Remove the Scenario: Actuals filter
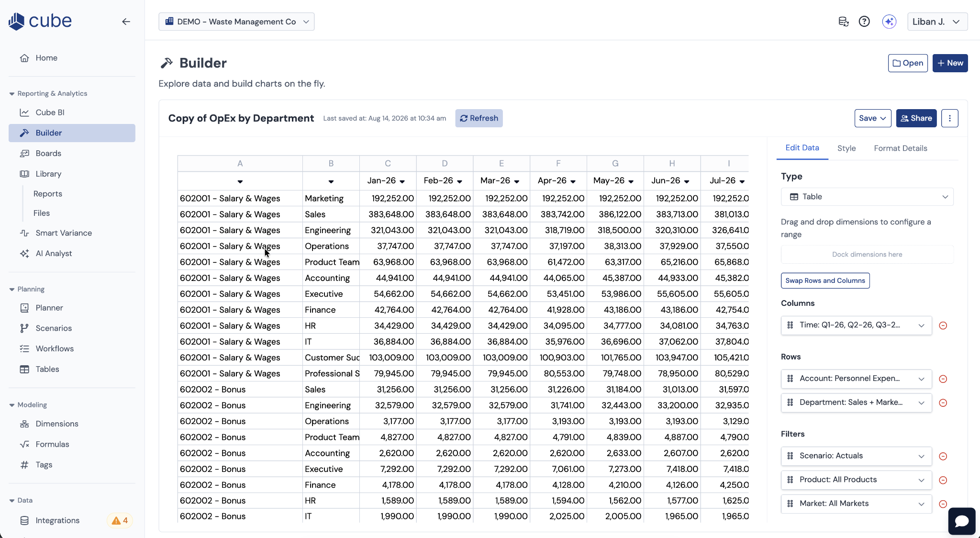 point(943,456)
